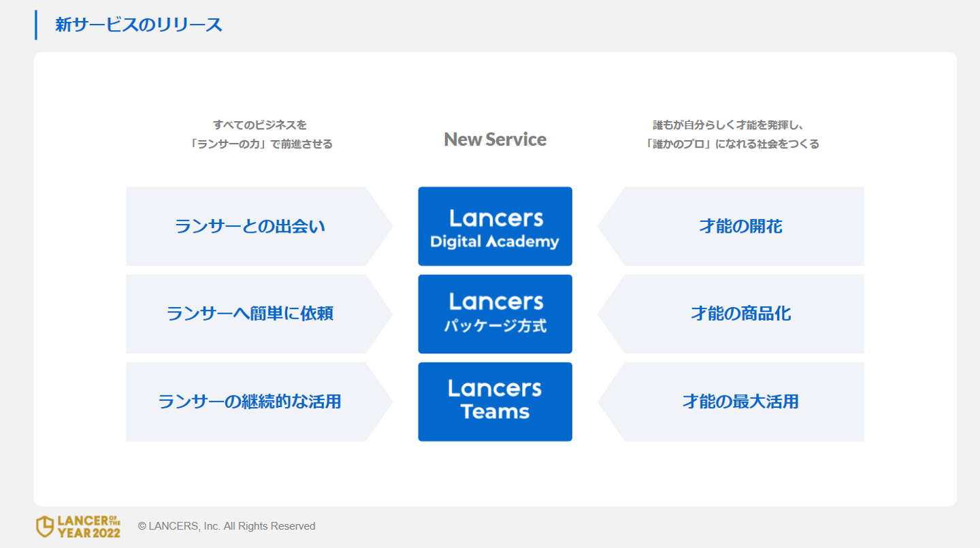Select the 才能の開花 arrow panel

(731, 226)
